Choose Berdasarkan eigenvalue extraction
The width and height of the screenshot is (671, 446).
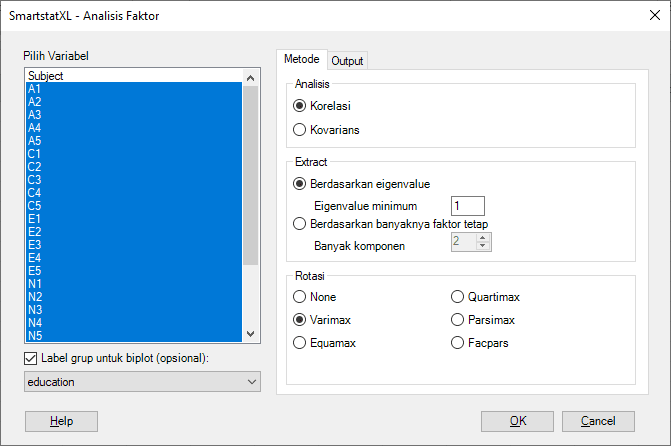[362, 184]
